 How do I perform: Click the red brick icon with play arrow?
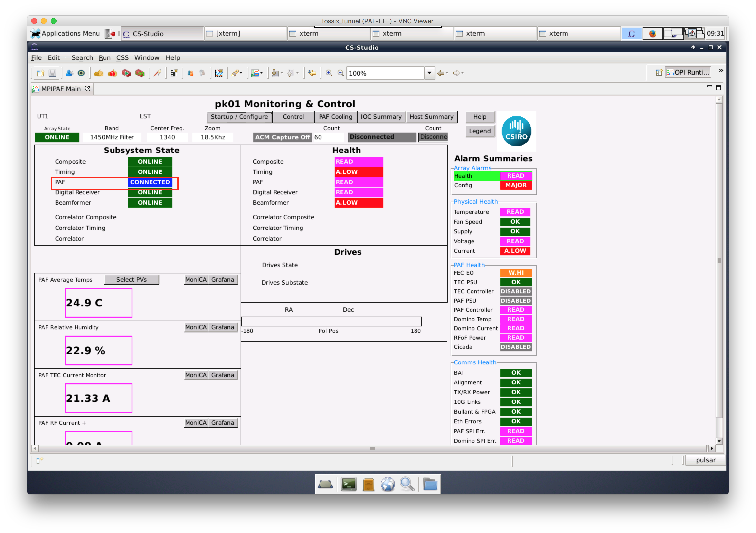point(126,73)
